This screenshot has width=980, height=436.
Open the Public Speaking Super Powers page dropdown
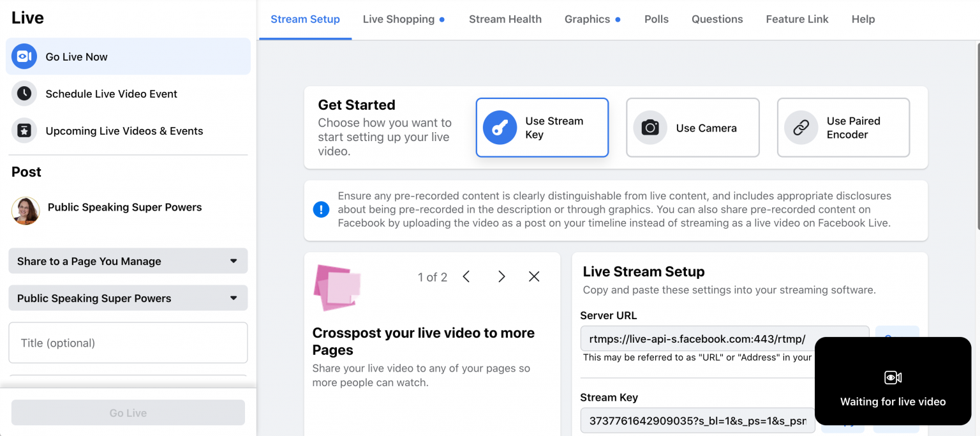pyautogui.click(x=128, y=298)
